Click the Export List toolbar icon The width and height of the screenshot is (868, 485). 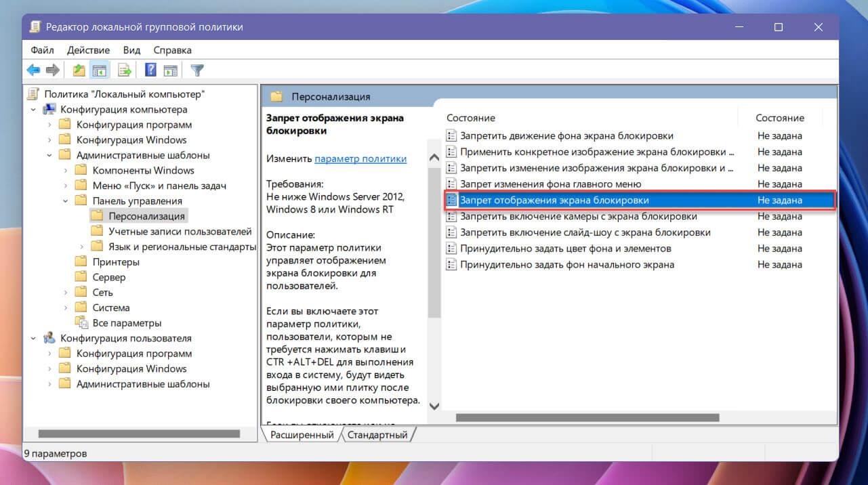(x=125, y=70)
